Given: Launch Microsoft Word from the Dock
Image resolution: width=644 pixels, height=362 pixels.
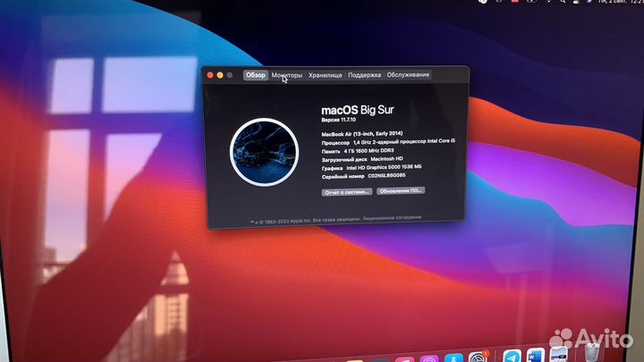Looking at the screenshot, I should 536,356.
